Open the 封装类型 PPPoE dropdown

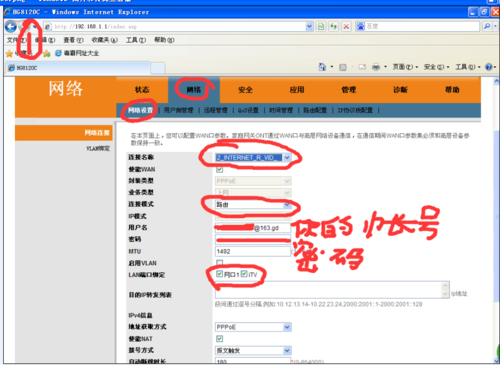253,181
